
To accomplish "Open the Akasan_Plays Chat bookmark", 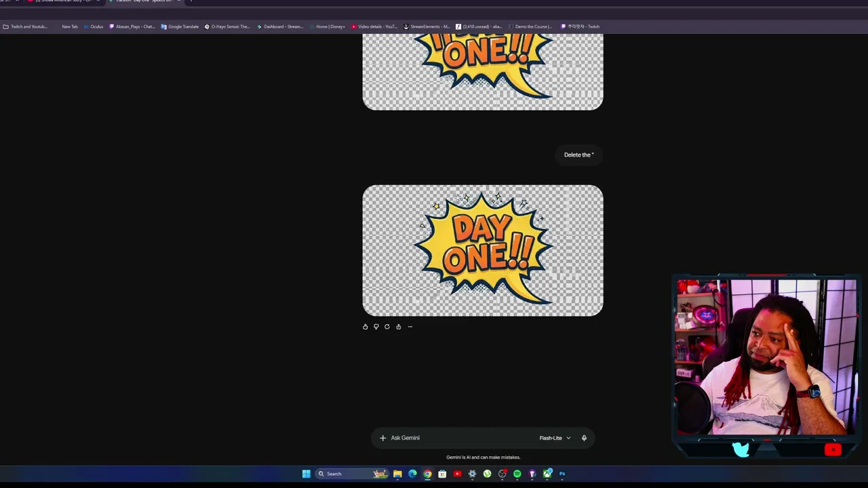I will [132, 26].
